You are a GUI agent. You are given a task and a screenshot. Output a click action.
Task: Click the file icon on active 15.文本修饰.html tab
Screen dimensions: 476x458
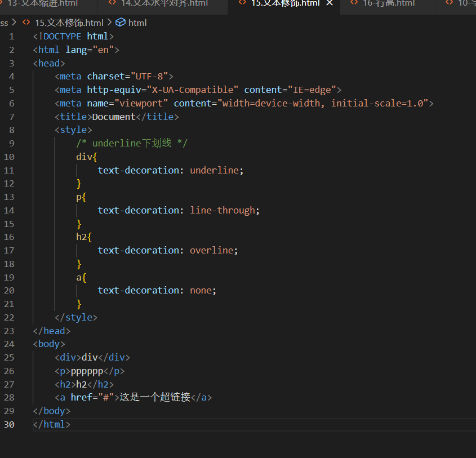(242, 3)
